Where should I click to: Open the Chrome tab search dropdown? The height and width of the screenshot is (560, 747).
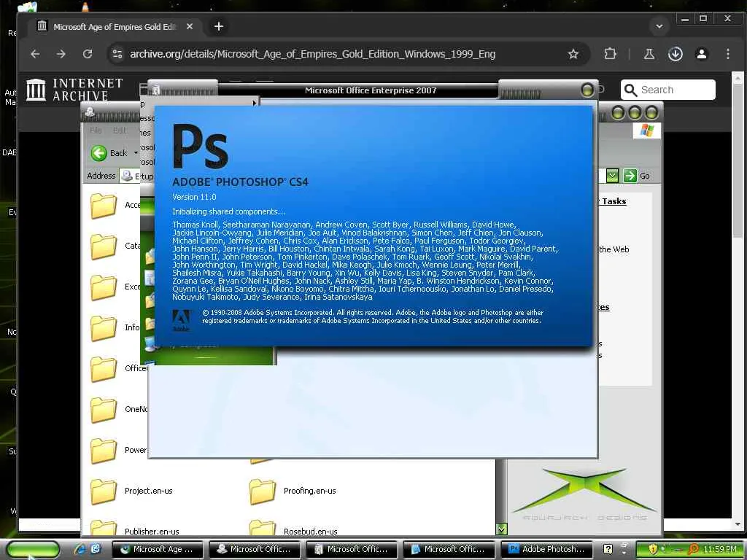point(659,27)
